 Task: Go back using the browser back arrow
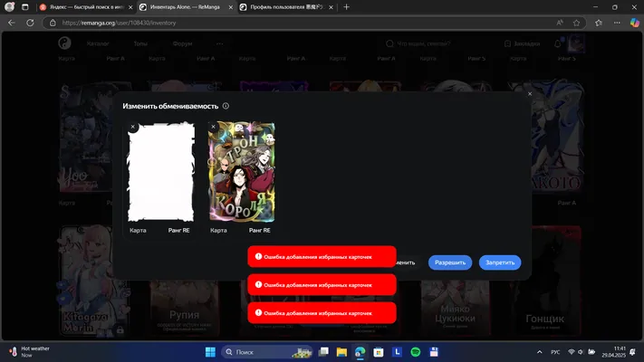[x=12, y=23]
